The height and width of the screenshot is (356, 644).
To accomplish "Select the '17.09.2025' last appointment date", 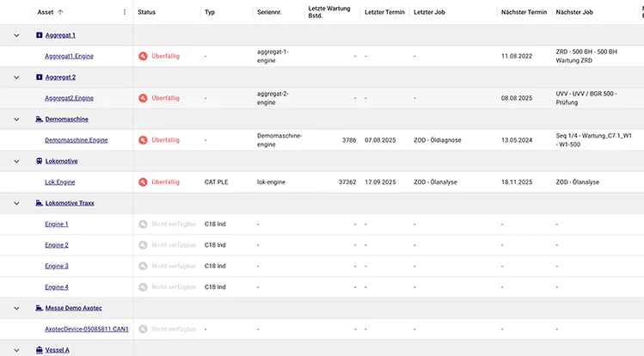I will tap(380, 182).
